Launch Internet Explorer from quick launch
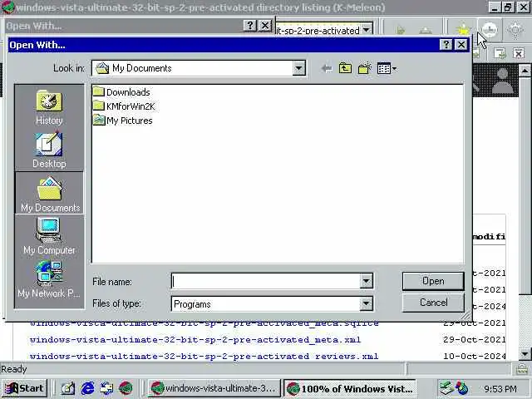This screenshot has width=532, height=399. pos(88,388)
